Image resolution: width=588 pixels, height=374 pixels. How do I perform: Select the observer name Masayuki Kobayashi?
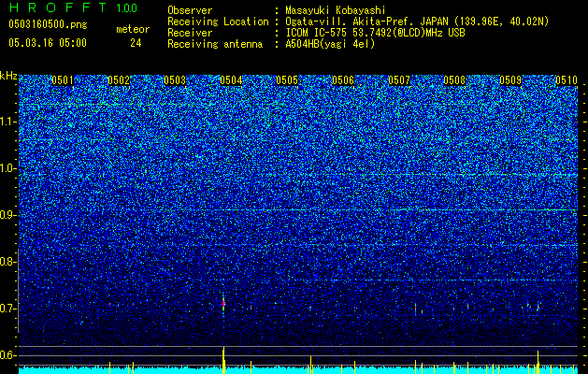tap(336, 10)
